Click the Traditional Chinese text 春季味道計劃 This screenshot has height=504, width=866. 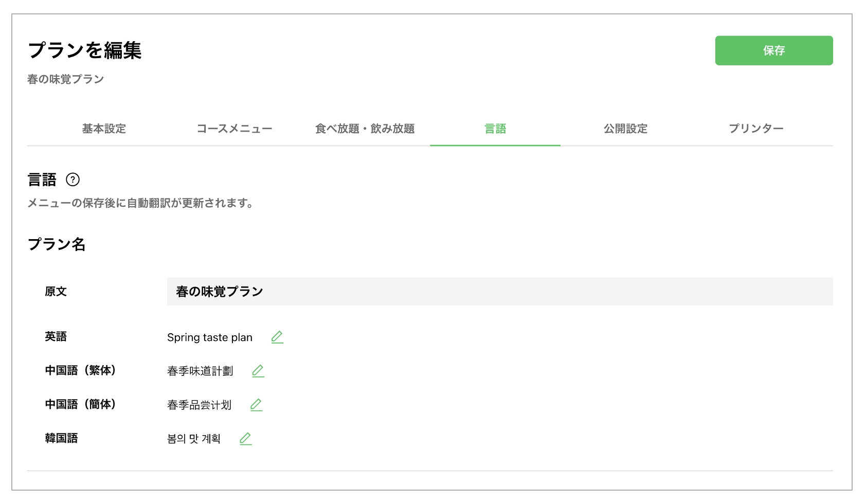tap(200, 371)
